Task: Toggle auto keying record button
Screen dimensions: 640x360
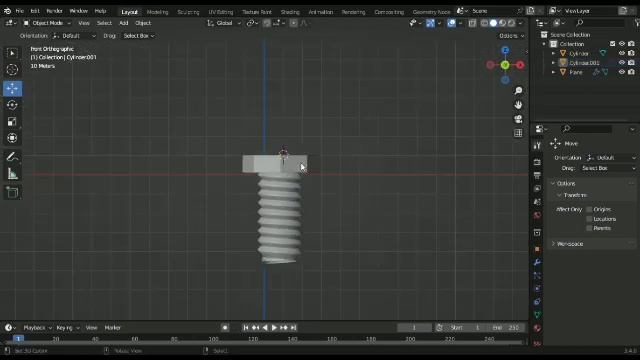Action: (225, 328)
